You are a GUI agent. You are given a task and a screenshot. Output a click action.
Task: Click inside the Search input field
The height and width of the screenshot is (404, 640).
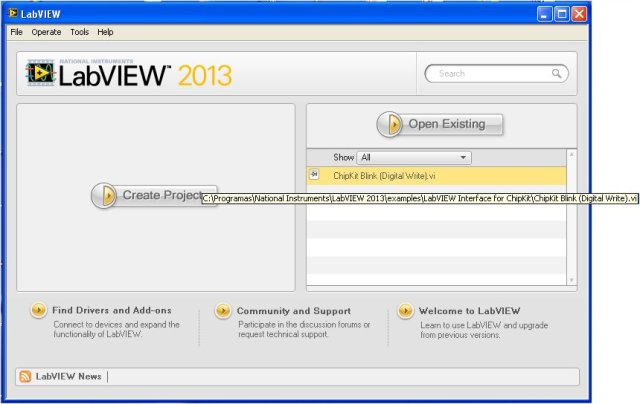(490, 73)
